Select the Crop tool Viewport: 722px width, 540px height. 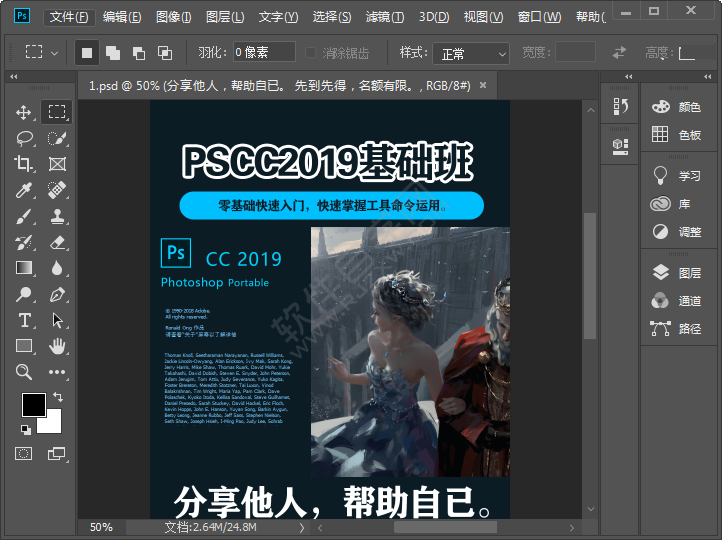click(23, 164)
